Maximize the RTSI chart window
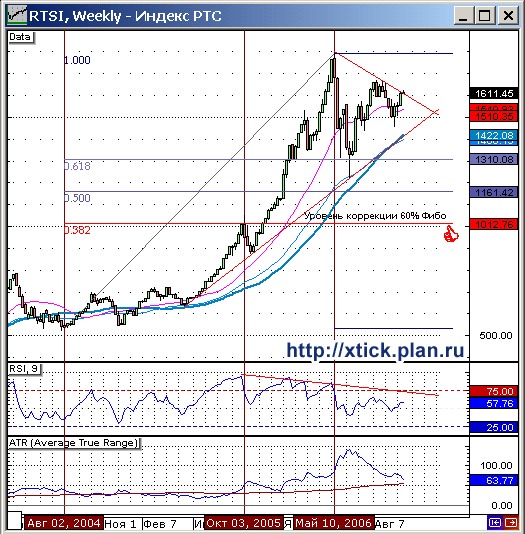This screenshot has width=525, height=534. [x=485, y=16]
